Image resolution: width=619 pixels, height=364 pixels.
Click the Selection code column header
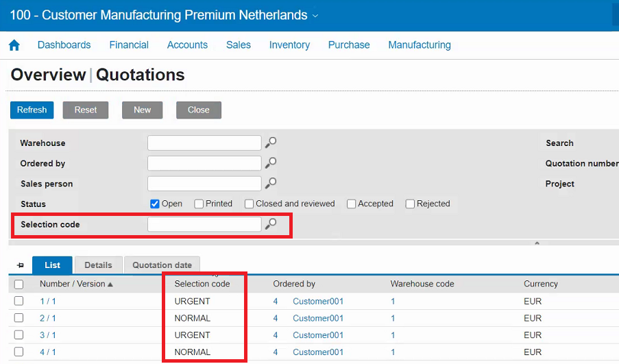pyautogui.click(x=202, y=284)
